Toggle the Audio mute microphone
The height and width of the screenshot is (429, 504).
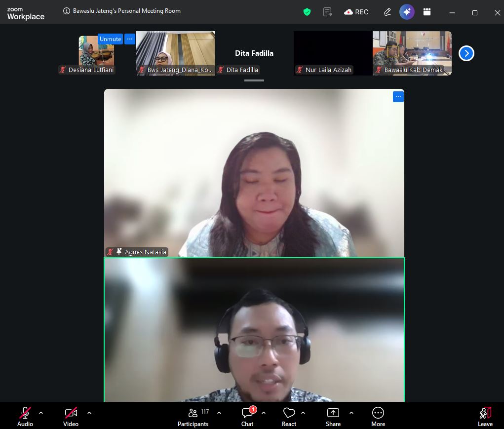click(25, 417)
